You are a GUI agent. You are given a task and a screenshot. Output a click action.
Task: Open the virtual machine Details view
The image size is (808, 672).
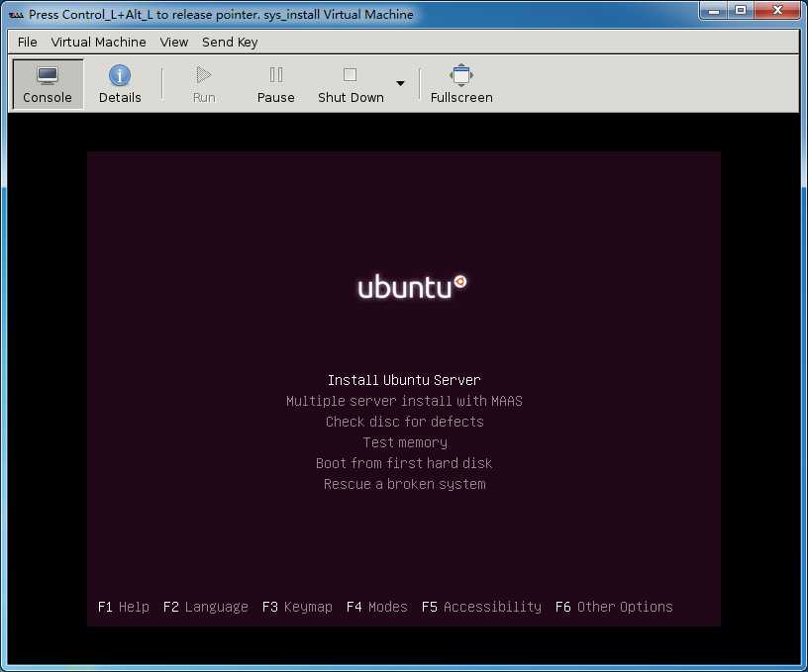point(120,84)
